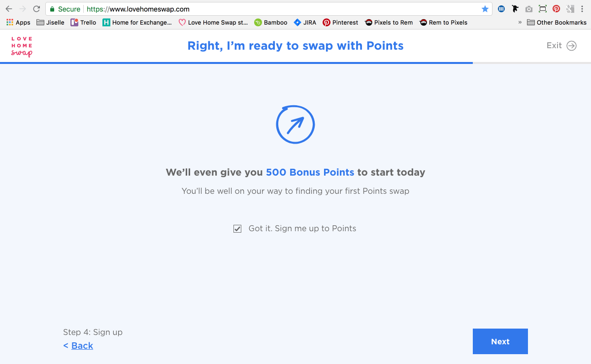Click the blue progress bar at the top
This screenshot has height=364, width=591.
coord(236,63)
